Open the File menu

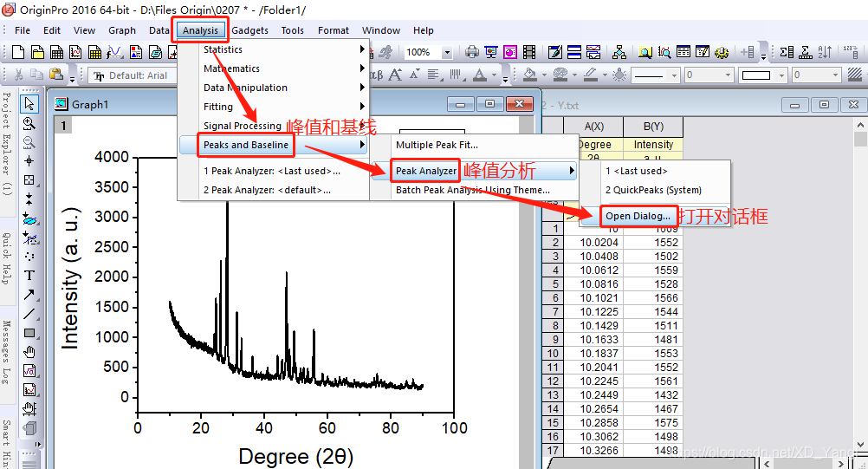(23, 30)
